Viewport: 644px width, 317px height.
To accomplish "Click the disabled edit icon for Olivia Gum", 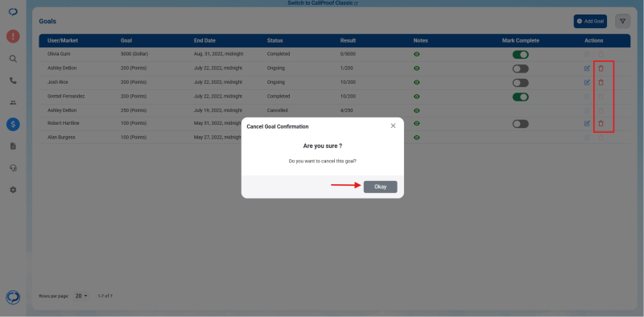I will [587, 54].
